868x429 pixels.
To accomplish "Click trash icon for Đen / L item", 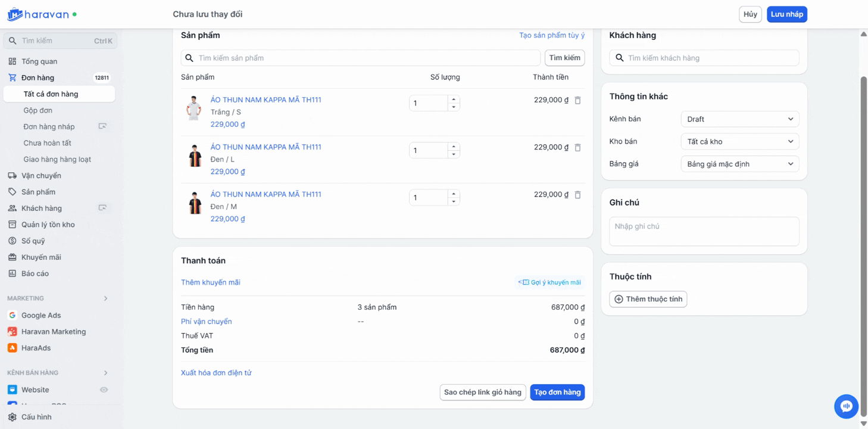I will [x=577, y=147].
